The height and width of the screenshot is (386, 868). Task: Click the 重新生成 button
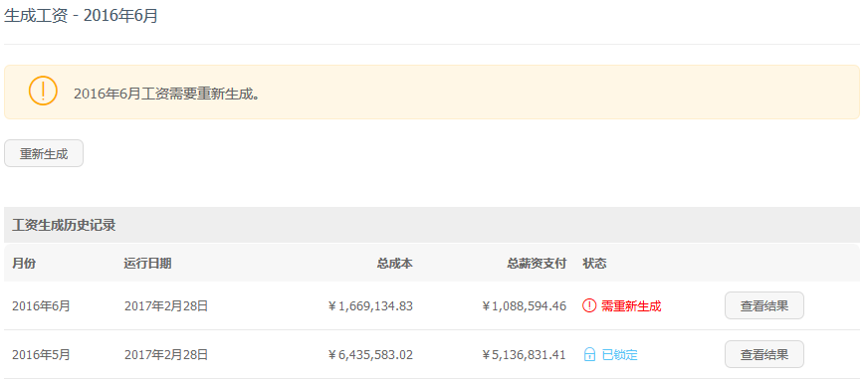pyautogui.click(x=44, y=153)
